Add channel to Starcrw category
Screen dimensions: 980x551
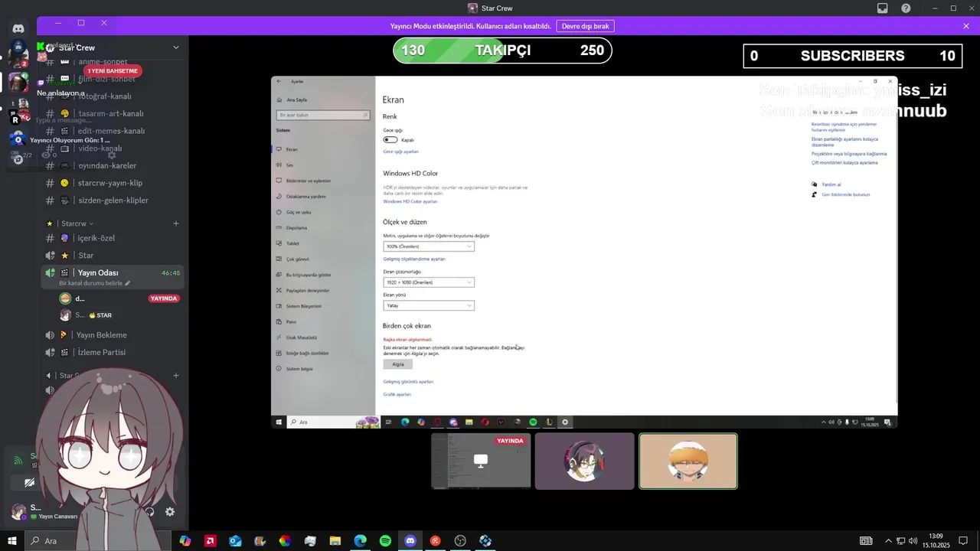[175, 223]
